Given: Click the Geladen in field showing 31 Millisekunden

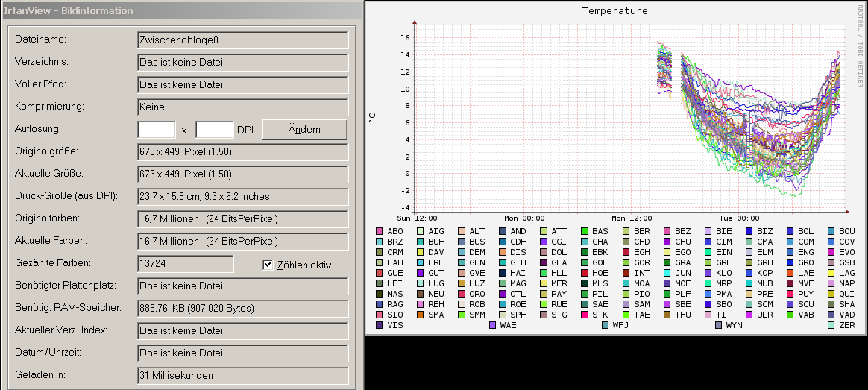Looking at the screenshot, I should coord(243,376).
